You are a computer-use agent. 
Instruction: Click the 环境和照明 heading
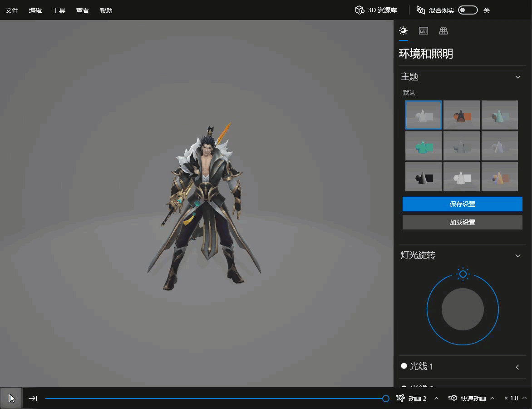(426, 54)
